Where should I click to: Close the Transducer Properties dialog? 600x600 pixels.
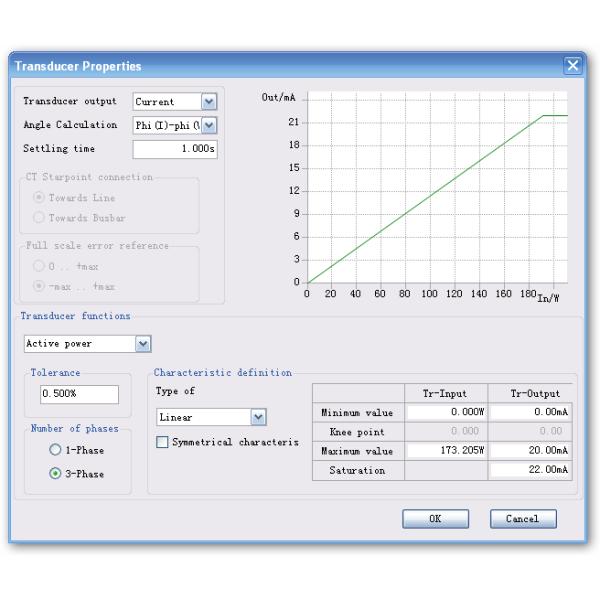point(573,66)
